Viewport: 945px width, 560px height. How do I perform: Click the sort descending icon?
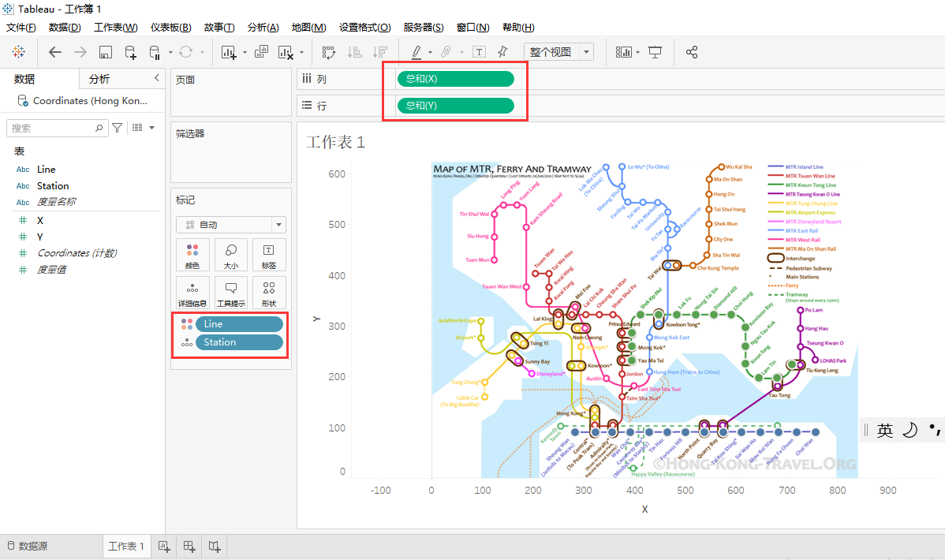click(380, 52)
